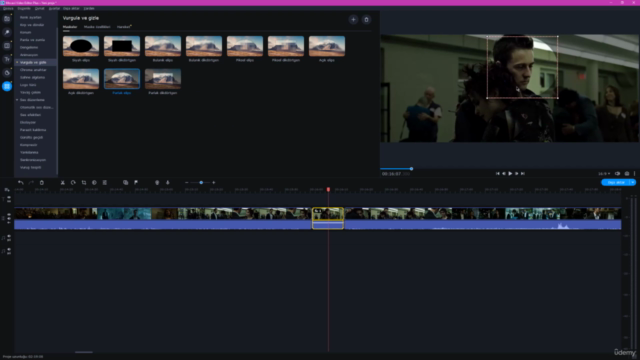Open the stickers panel icon
The image size is (640, 360).
tap(7, 73)
